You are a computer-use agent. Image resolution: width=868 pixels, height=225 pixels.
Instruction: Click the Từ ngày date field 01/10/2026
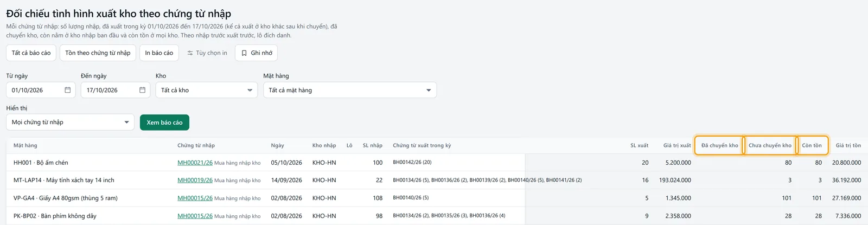tap(41, 90)
